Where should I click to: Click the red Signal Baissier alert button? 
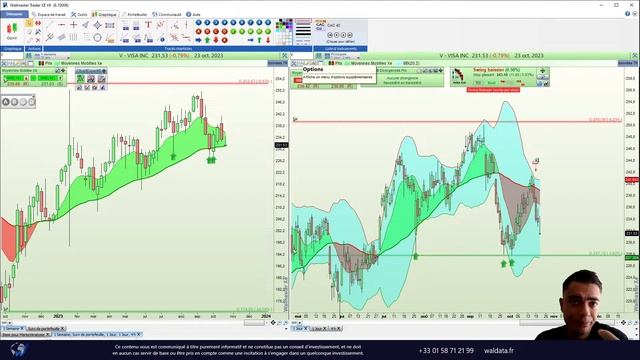pos(493,89)
